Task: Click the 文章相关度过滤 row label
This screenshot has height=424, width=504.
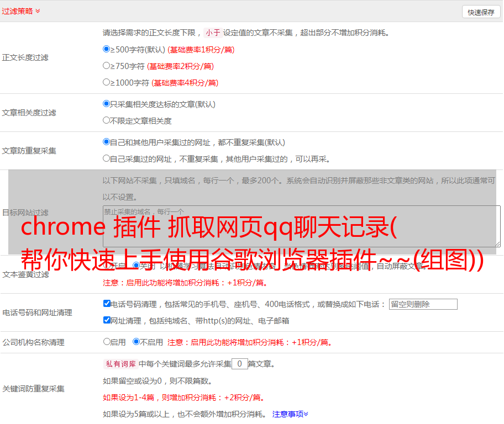Action: click(29, 113)
